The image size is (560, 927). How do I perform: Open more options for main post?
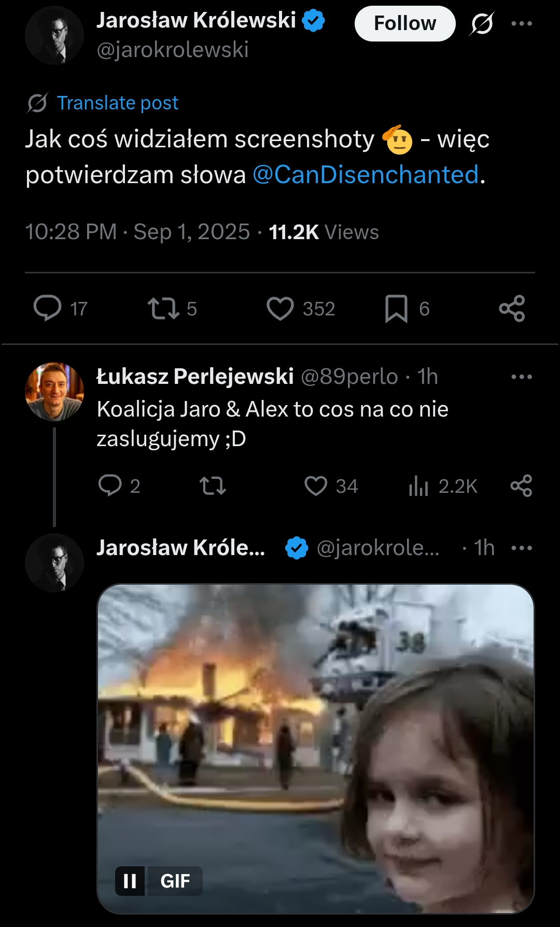coord(522,24)
